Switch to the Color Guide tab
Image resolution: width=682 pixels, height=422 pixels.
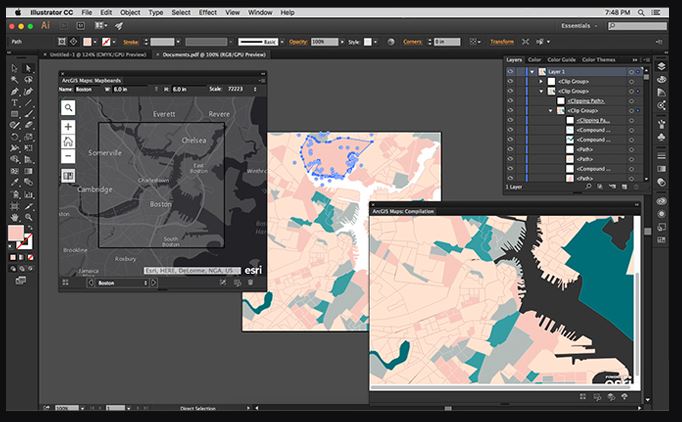point(561,60)
